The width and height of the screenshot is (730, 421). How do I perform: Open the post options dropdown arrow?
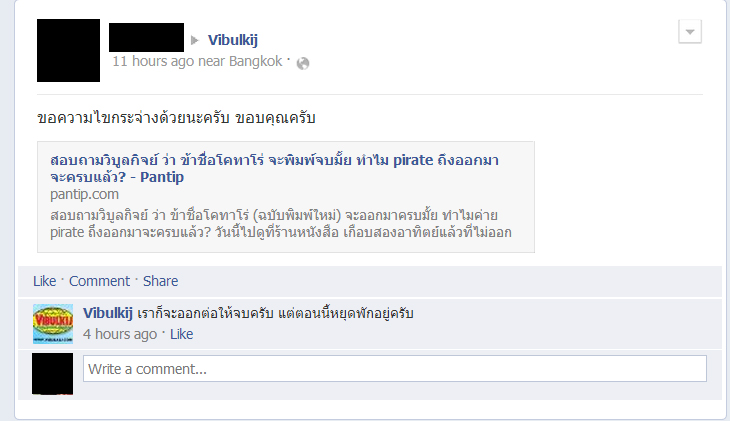pos(689,32)
